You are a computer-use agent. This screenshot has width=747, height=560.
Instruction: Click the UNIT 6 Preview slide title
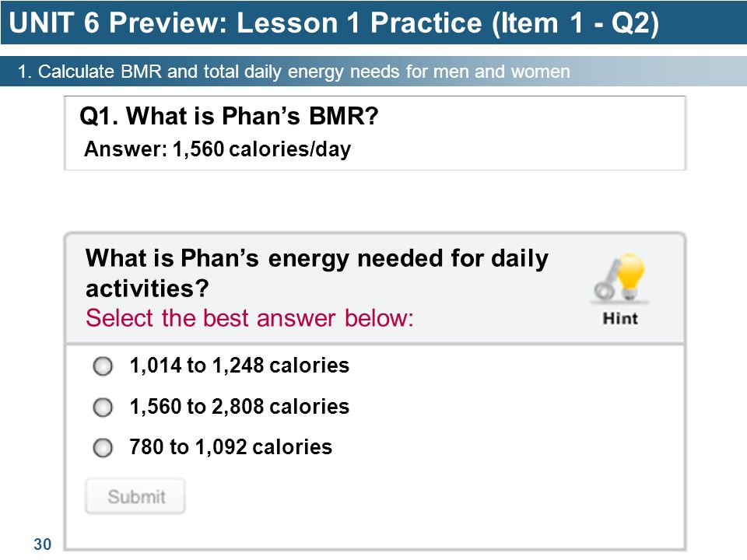[334, 23]
